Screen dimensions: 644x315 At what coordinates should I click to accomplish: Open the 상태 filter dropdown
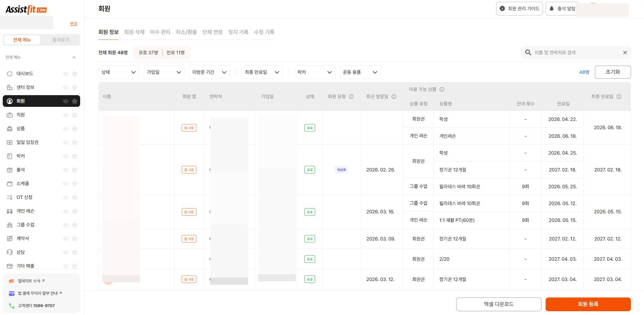[x=119, y=72]
